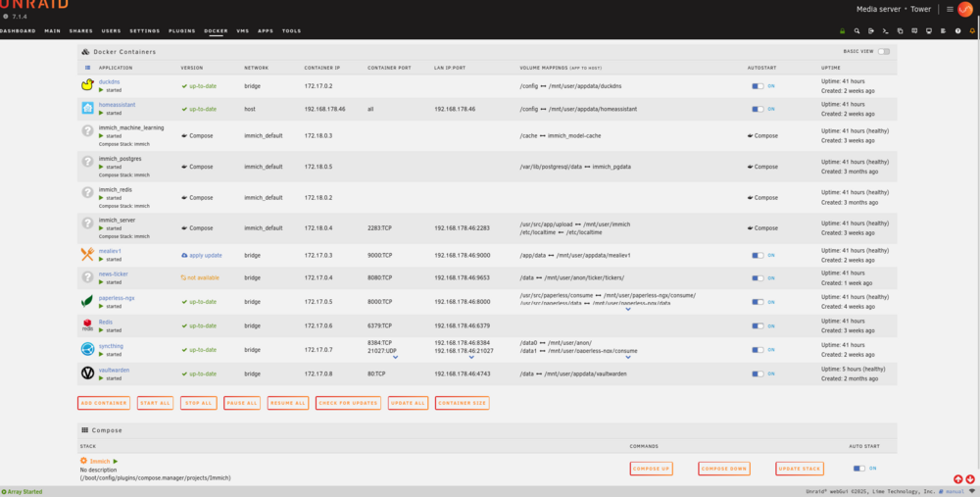Open the file manager icon
This screenshot has width=980, height=497.
900,30
